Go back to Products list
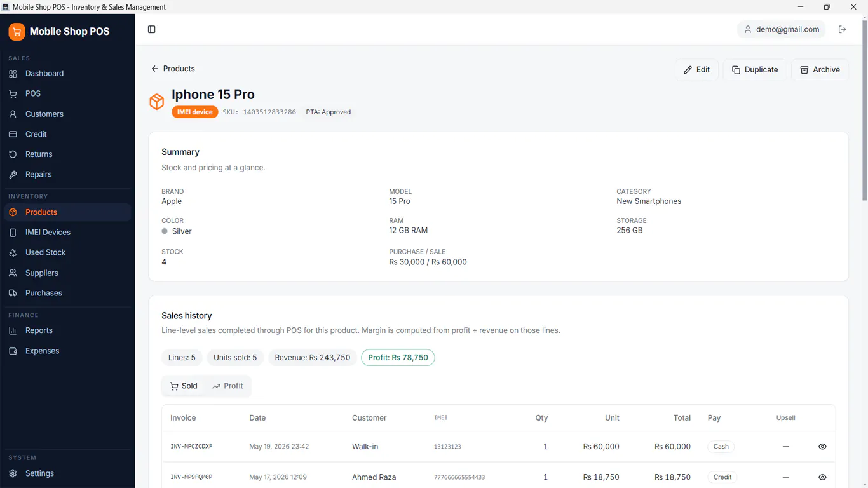 point(173,69)
